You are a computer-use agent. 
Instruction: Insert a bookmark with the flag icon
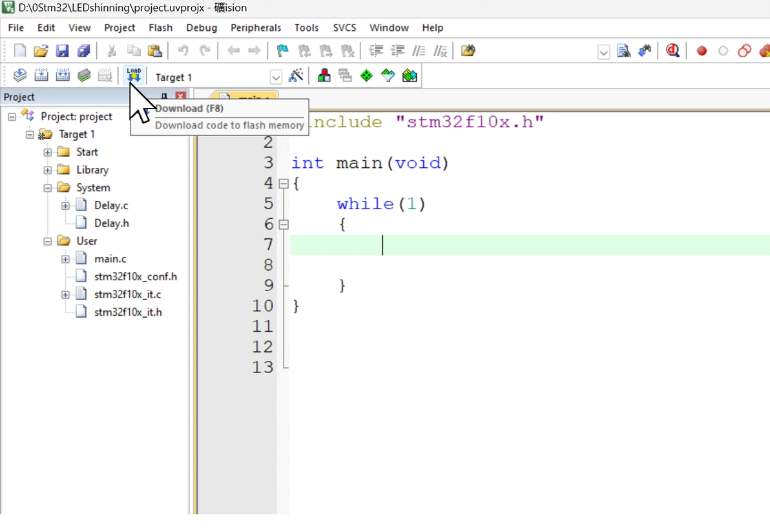pyautogui.click(x=282, y=50)
